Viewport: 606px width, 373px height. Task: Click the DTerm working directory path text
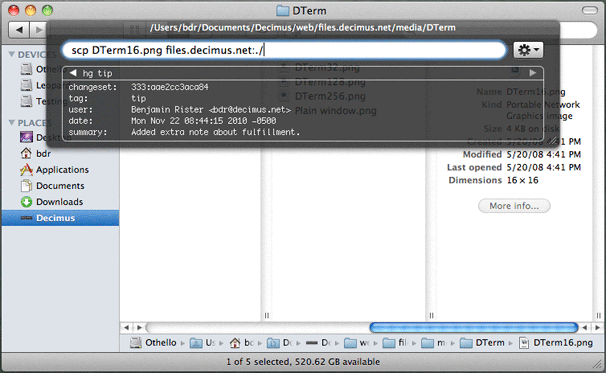[x=303, y=28]
